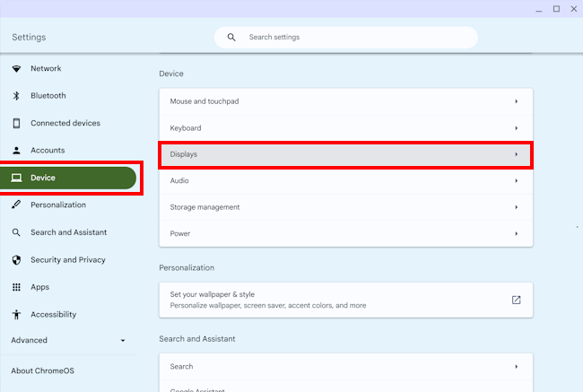Open Storage management settings

point(345,207)
